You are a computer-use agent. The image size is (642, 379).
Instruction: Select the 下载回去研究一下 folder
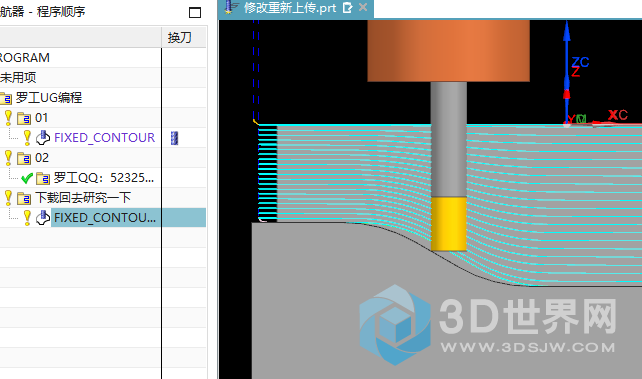[83, 198]
